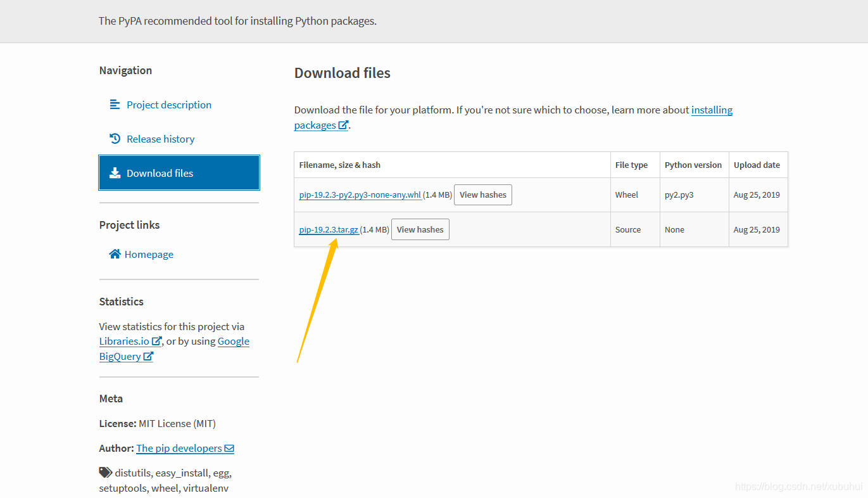Viewport: 868px width, 498px height.
Task: Download pip-19.2.3.tar.gz source file
Action: (329, 229)
